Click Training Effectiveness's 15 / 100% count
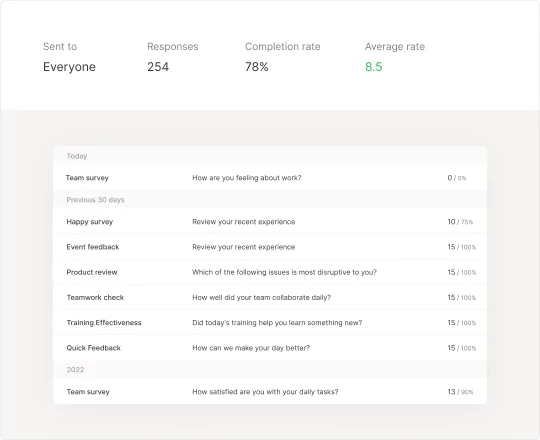 pyautogui.click(x=461, y=323)
